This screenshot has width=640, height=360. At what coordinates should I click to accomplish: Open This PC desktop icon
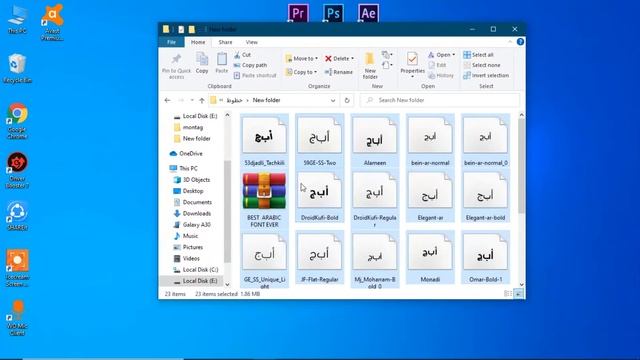[17, 19]
